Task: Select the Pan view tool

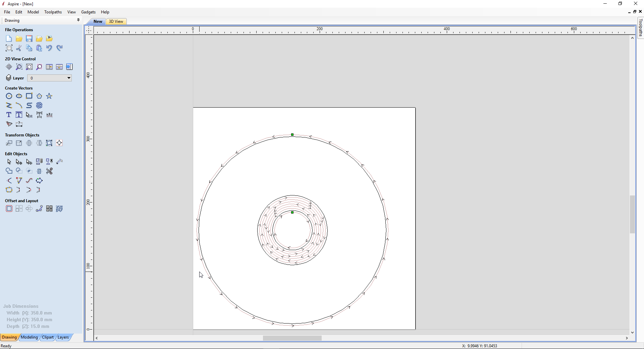Action: (x=9, y=67)
